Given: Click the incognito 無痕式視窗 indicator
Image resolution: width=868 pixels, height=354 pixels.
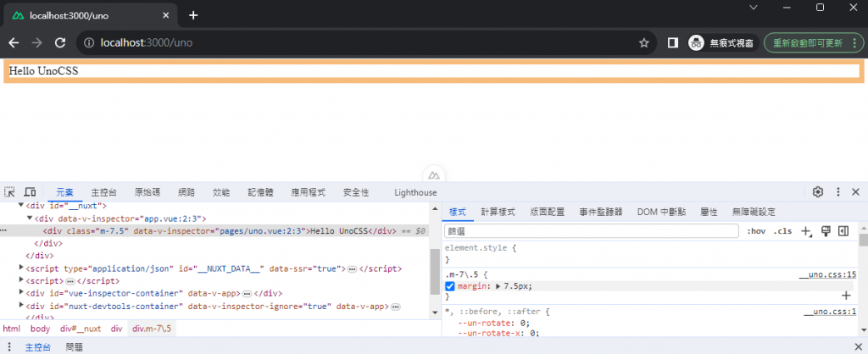Looking at the screenshot, I should click(x=723, y=42).
